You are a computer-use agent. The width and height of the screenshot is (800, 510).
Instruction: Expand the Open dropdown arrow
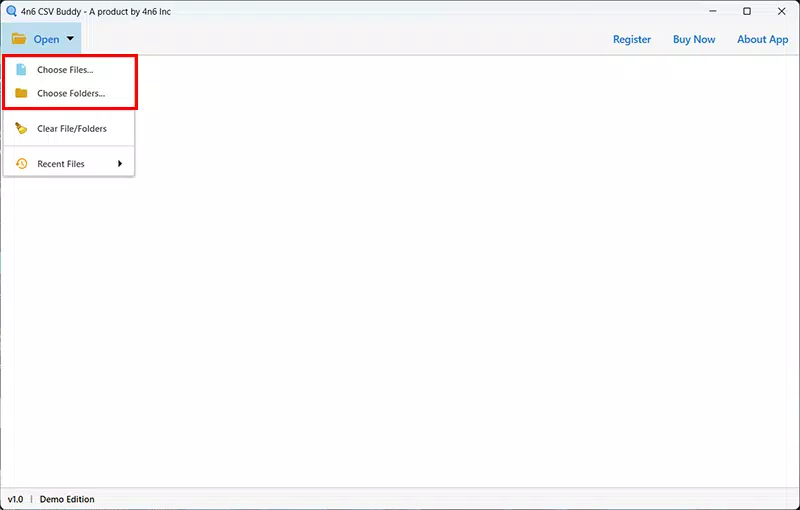coord(70,38)
